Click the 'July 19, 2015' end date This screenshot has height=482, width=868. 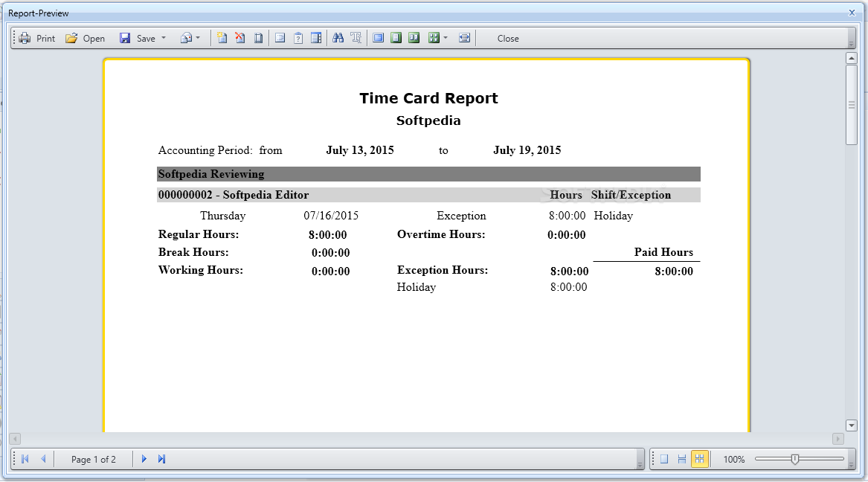pos(527,150)
